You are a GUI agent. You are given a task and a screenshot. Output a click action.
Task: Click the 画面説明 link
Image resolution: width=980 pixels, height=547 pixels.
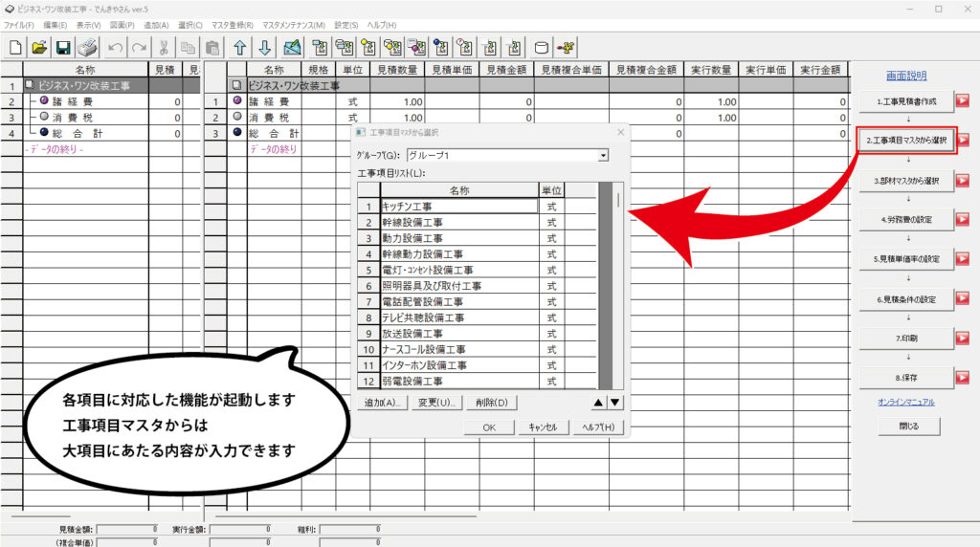pos(906,76)
